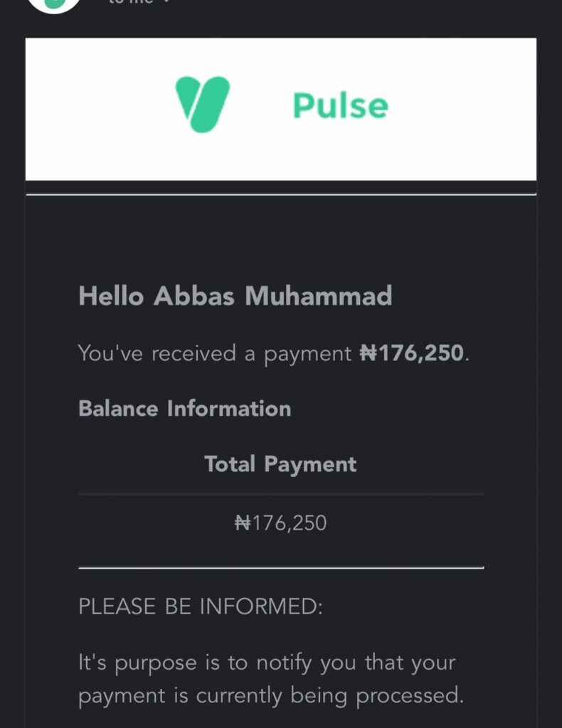The width and height of the screenshot is (562, 728).
Task: Click the 'Total Payment' column header
Action: click(x=280, y=464)
